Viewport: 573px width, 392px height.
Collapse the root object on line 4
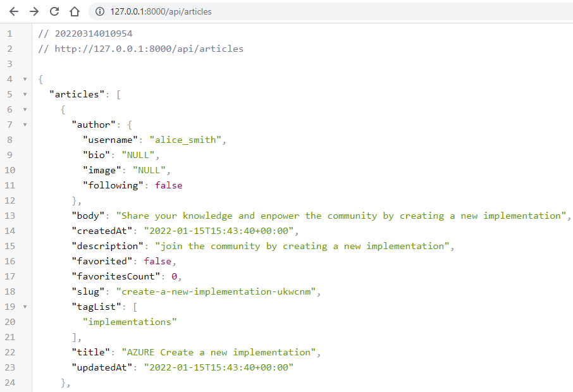pos(25,79)
